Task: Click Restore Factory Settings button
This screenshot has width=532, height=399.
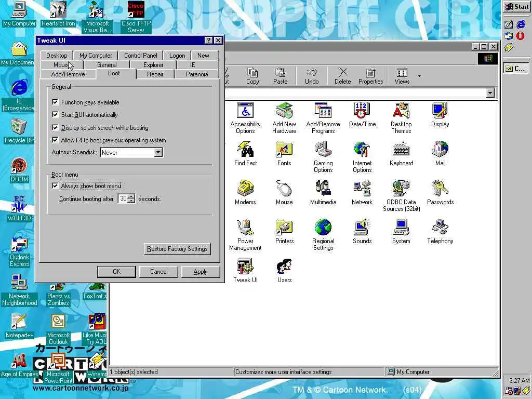Action: [x=177, y=249]
